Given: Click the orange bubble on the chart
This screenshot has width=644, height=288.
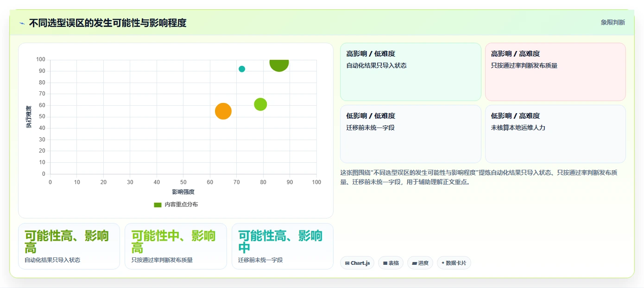Looking at the screenshot, I should [x=223, y=111].
